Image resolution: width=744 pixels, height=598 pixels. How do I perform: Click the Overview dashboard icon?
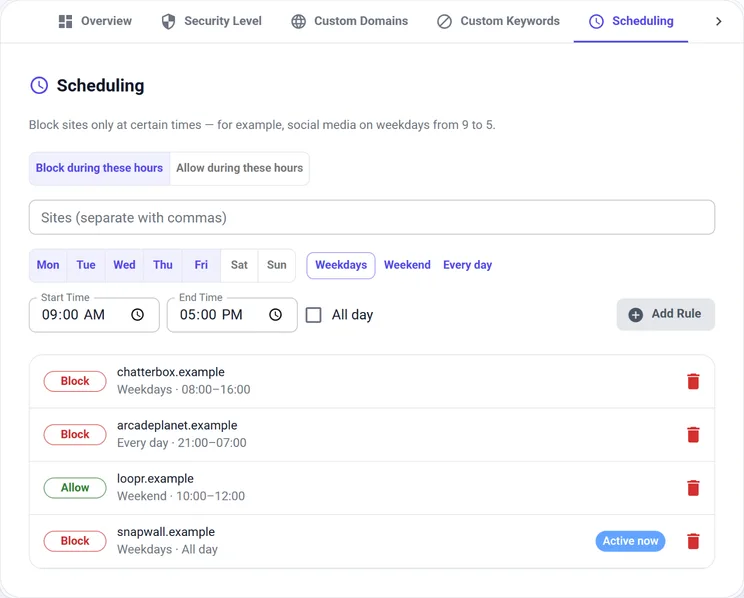coord(65,21)
